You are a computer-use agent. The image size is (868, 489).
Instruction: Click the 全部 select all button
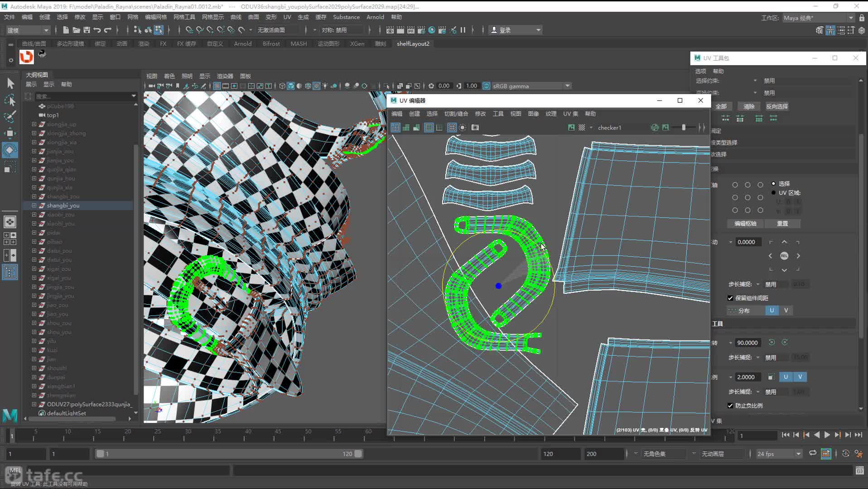click(x=721, y=106)
